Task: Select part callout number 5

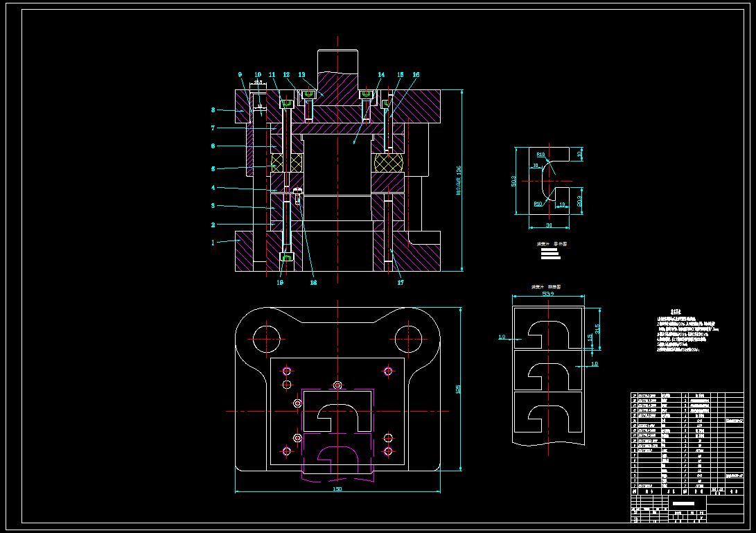Action: 213,169
